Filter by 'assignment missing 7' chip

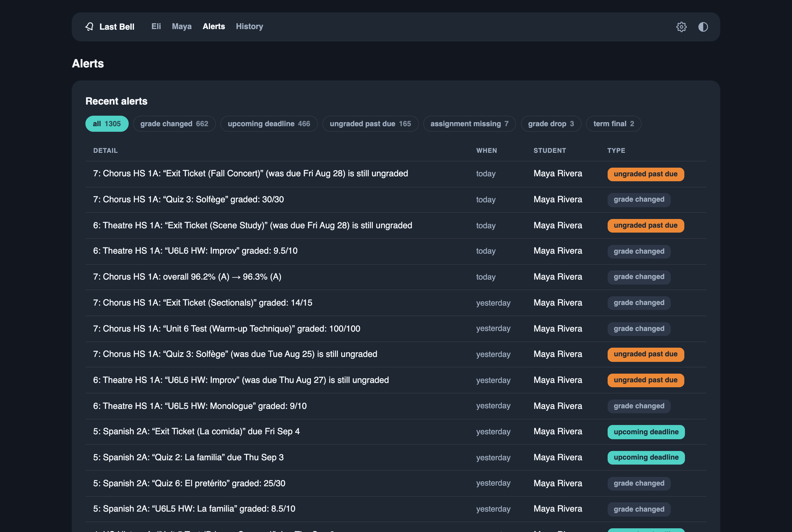click(x=469, y=124)
